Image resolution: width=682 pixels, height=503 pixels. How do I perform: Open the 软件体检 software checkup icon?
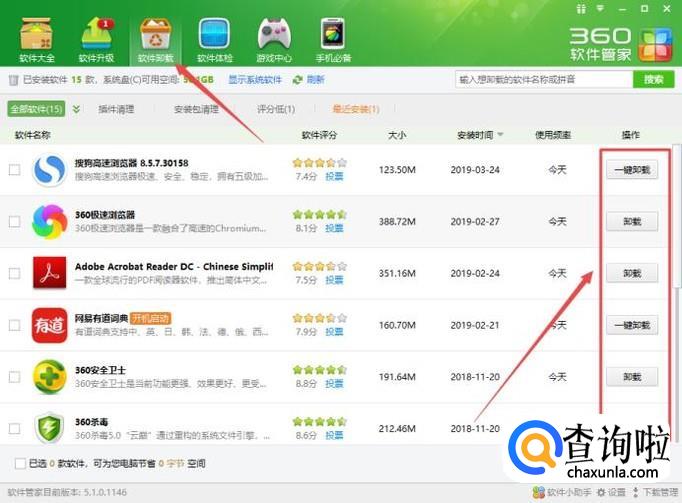click(214, 39)
